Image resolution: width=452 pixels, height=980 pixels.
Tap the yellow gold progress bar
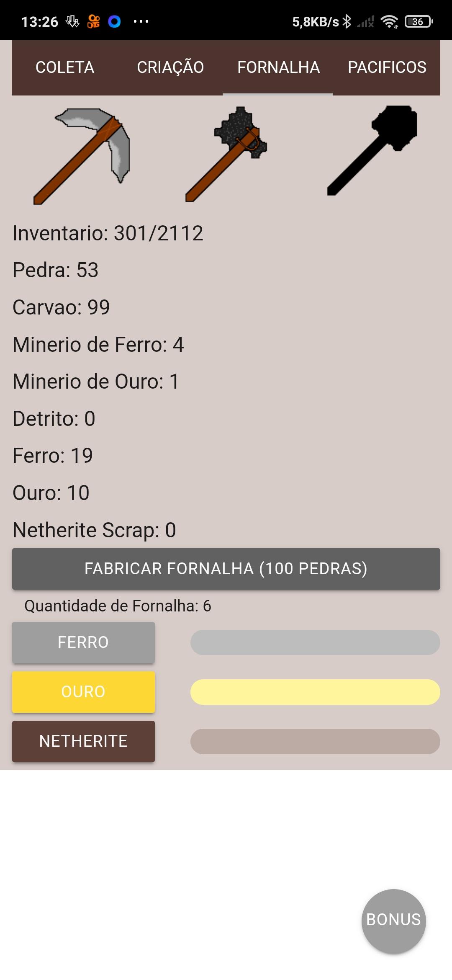point(315,692)
